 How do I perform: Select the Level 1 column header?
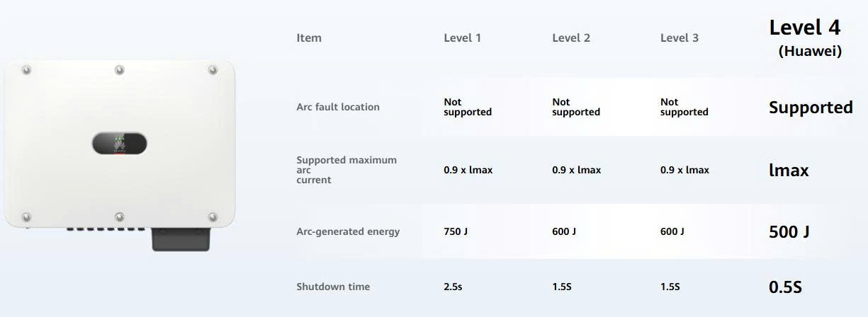tap(462, 38)
